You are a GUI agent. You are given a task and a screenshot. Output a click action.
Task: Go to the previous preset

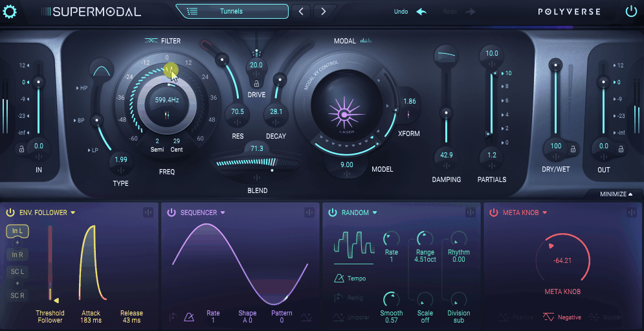coord(301,12)
